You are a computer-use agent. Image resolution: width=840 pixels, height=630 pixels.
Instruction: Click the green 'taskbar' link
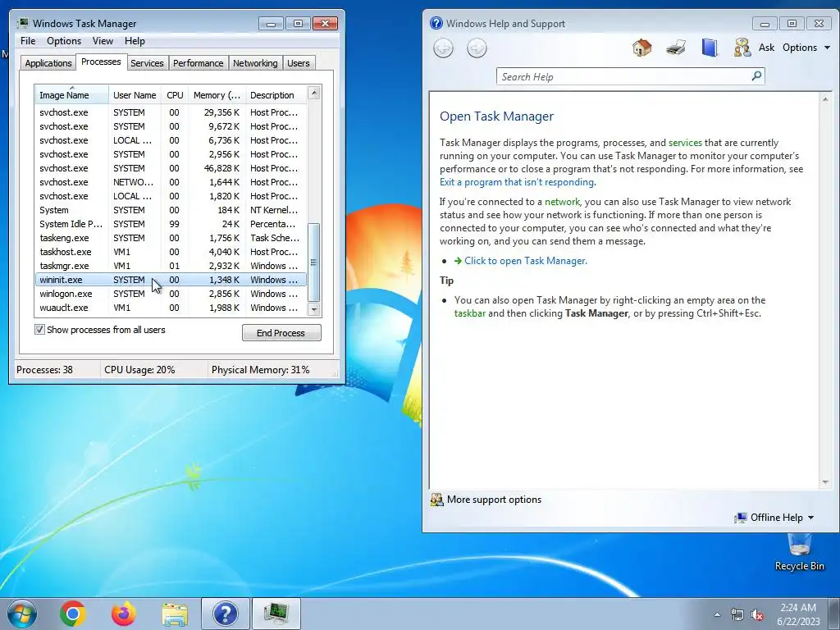coord(470,313)
